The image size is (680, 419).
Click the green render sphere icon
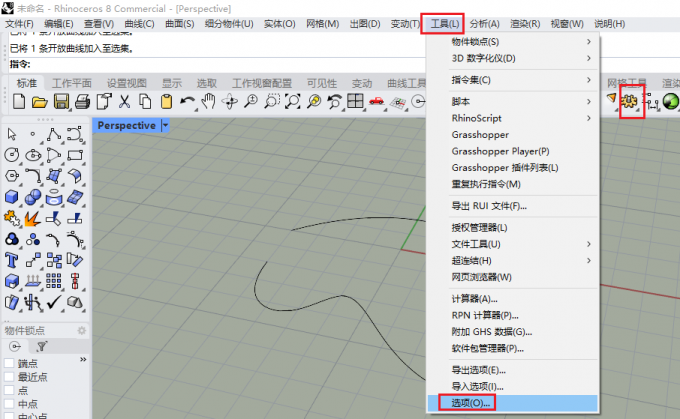pos(670,101)
